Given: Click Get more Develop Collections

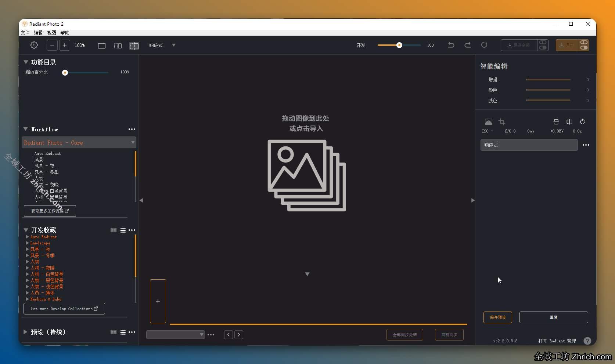Looking at the screenshot, I should (64, 309).
